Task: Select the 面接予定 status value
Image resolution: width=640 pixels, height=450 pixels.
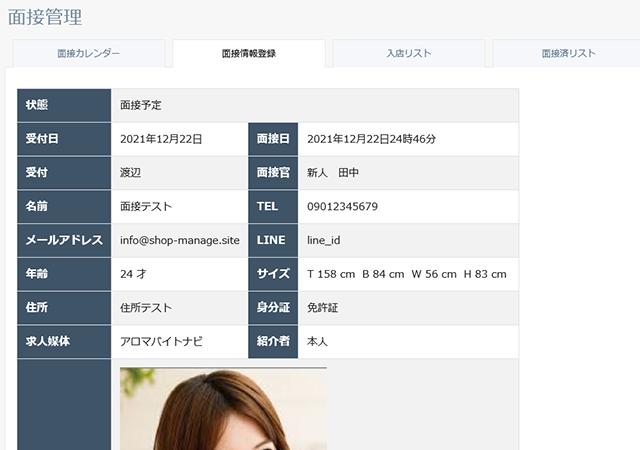Action: tap(140, 105)
